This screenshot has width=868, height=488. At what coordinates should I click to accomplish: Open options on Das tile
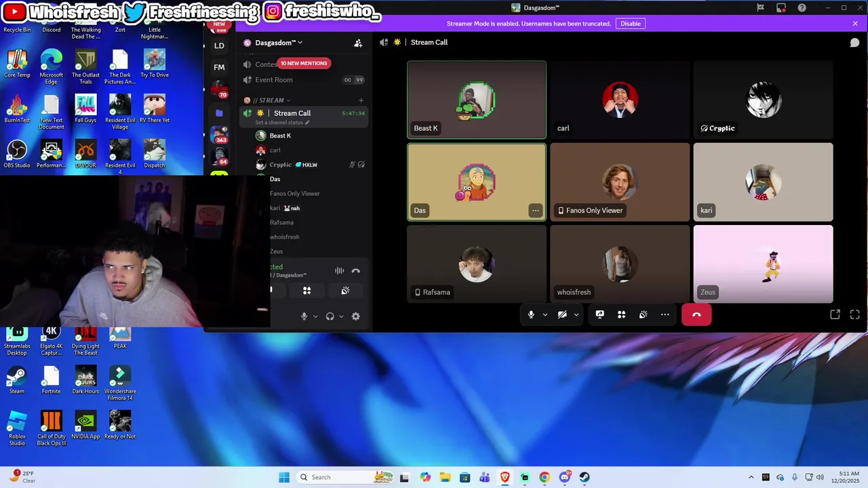coord(536,210)
